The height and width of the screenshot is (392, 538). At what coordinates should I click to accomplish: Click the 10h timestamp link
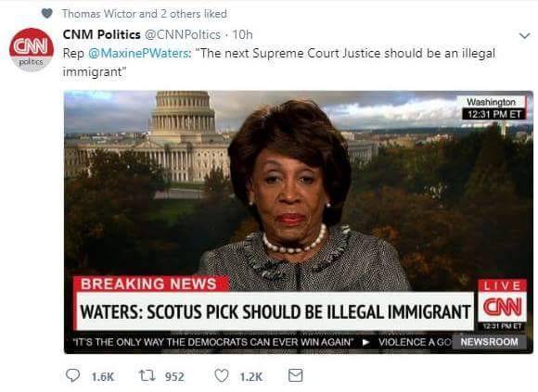pos(242,34)
